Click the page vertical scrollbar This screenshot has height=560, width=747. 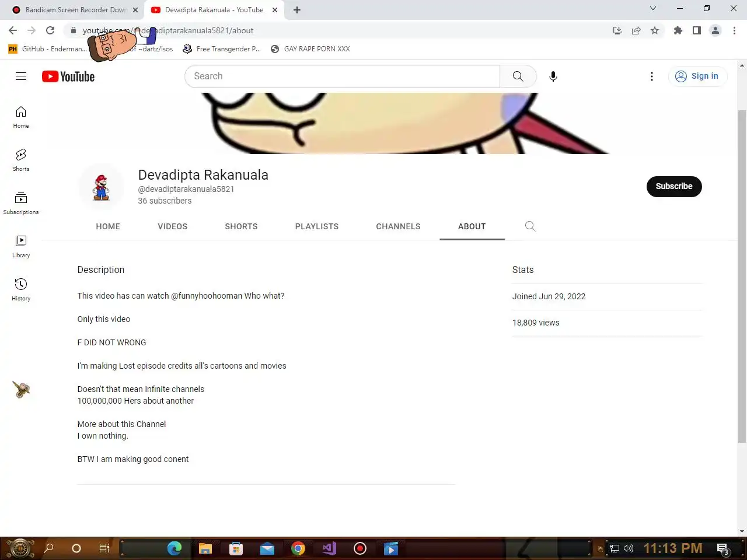point(742,277)
